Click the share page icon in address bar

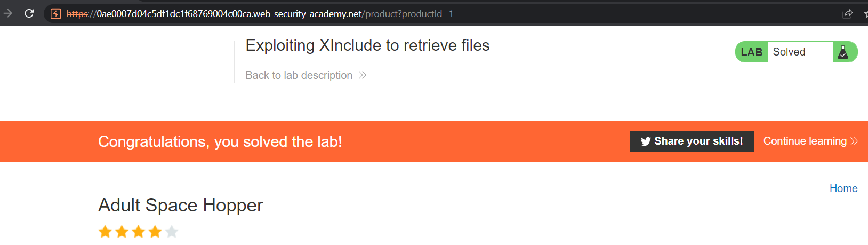[847, 14]
